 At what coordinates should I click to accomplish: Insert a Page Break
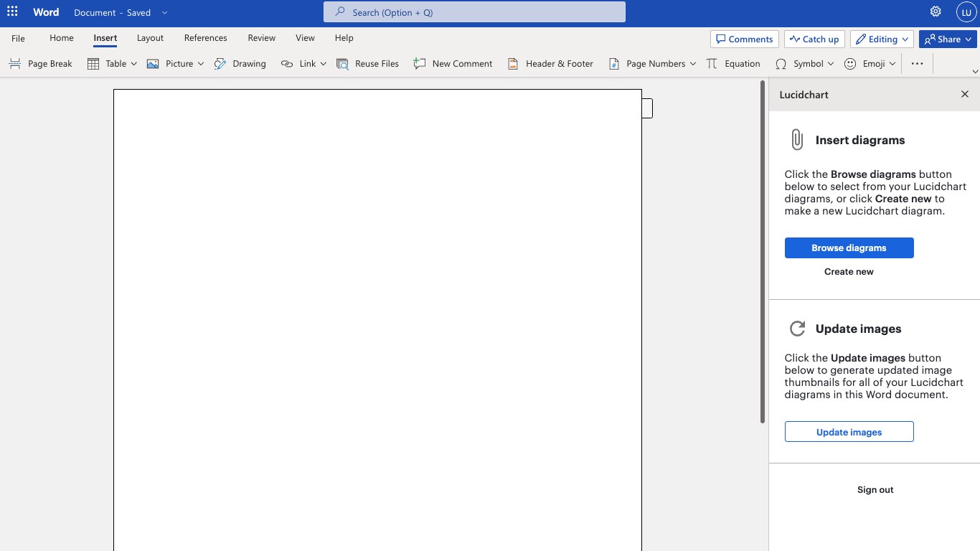(x=41, y=64)
